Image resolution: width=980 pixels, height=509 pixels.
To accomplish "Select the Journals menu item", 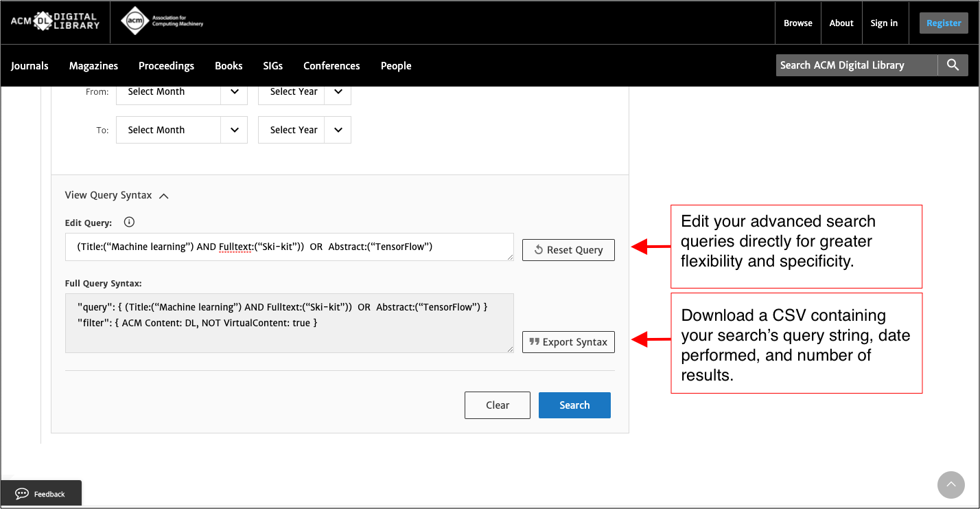I will pos(30,65).
